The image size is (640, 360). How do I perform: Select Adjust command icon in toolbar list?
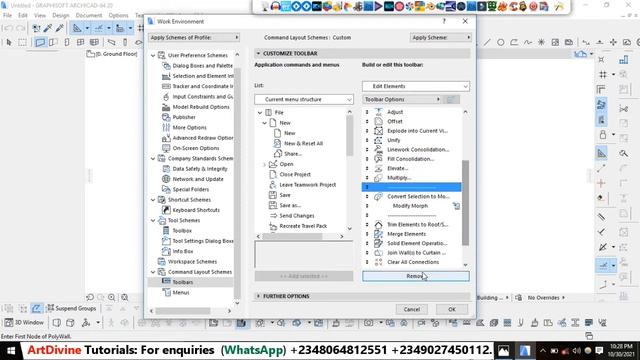(x=378, y=112)
